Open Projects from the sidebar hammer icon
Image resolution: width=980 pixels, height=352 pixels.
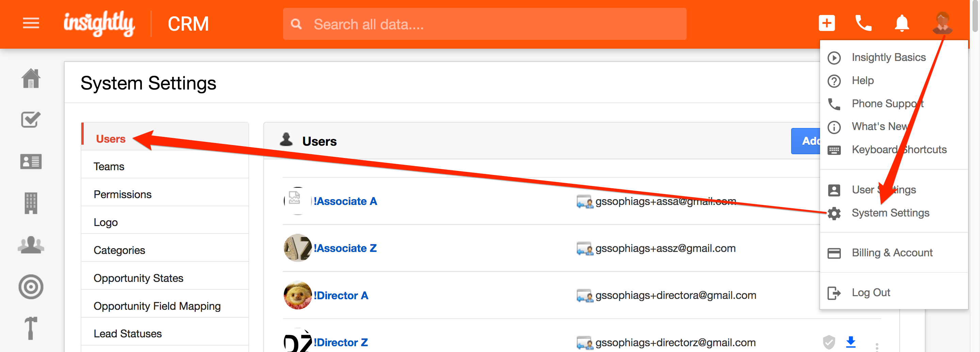coord(31,328)
